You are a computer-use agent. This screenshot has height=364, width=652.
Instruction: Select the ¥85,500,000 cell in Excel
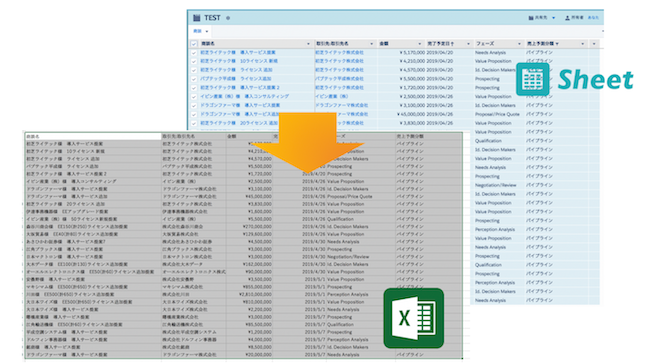(249, 324)
